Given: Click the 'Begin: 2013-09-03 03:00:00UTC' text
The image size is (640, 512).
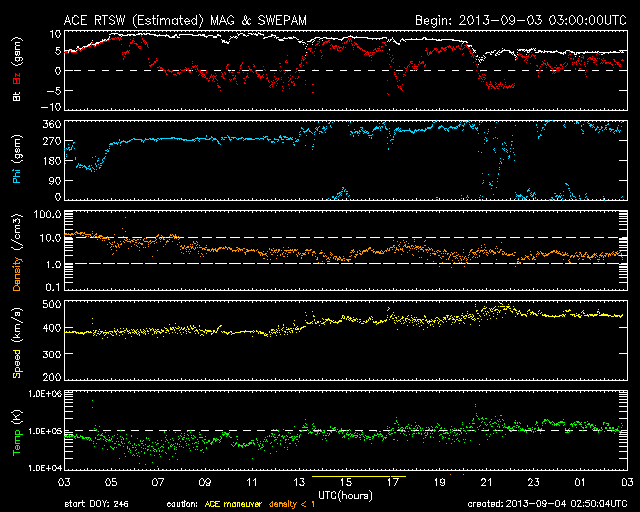Looking at the screenshot, I should point(520,20).
